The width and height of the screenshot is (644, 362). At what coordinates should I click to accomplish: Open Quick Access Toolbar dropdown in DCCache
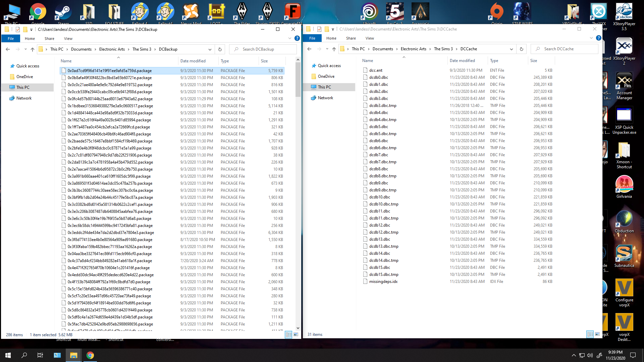[x=333, y=29]
